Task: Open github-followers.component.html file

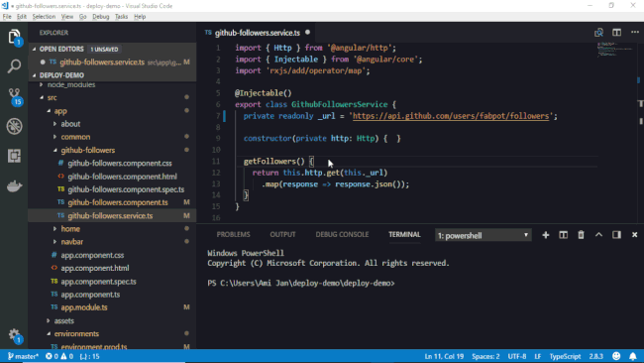Action: tap(122, 177)
